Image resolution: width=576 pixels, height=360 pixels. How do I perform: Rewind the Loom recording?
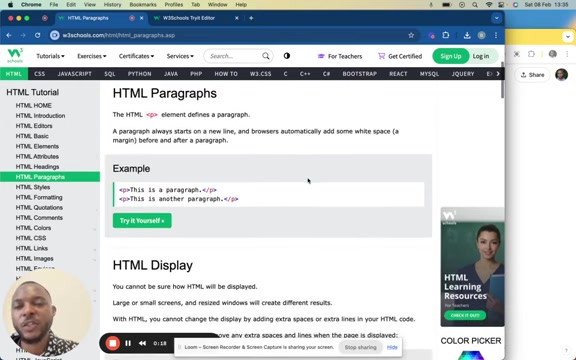click(x=143, y=343)
